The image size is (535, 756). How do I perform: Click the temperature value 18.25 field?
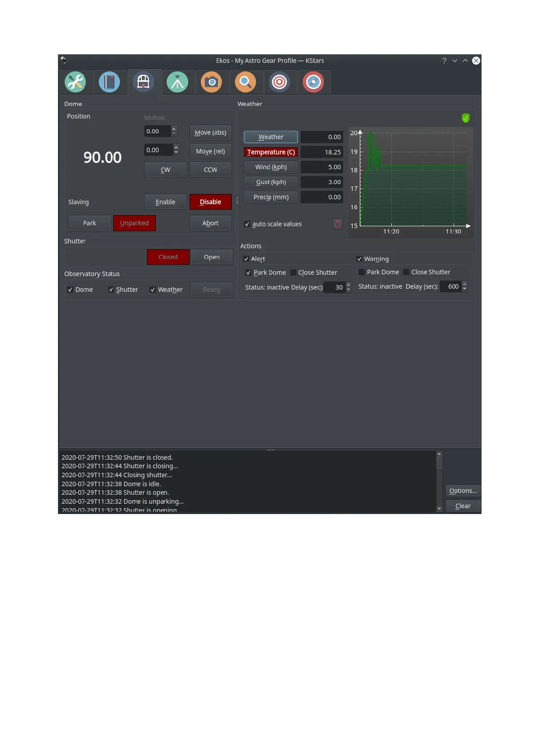coord(322,152)
